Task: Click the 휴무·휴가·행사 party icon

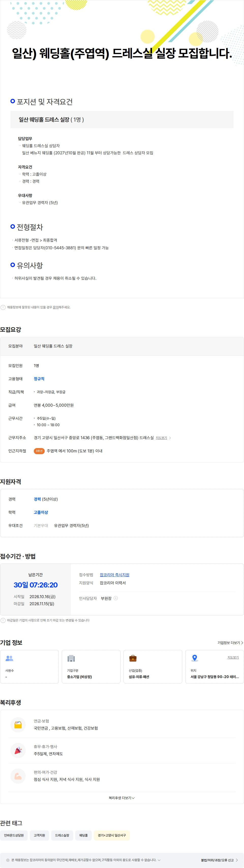Action: 18,750
